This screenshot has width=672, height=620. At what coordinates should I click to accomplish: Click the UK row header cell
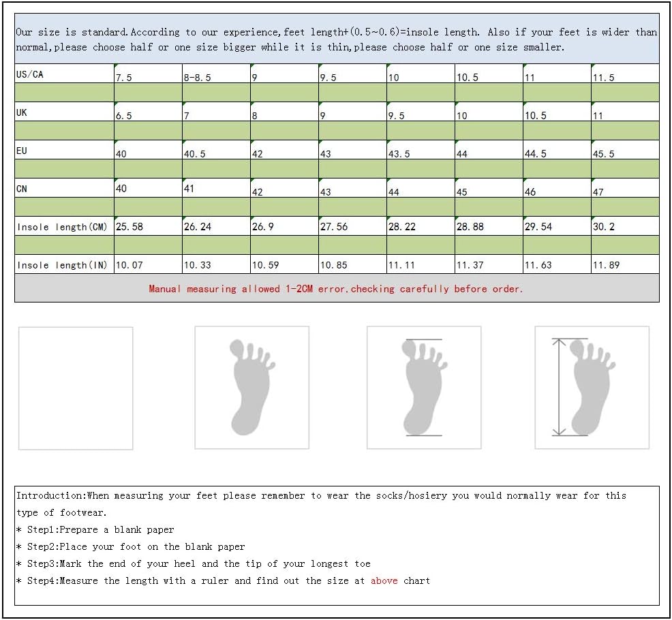click(x=64, y=112)
